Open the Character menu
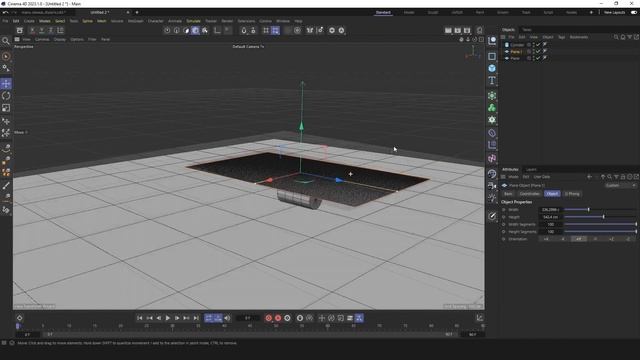The image size is (640, 360). [x=156, y=21]
